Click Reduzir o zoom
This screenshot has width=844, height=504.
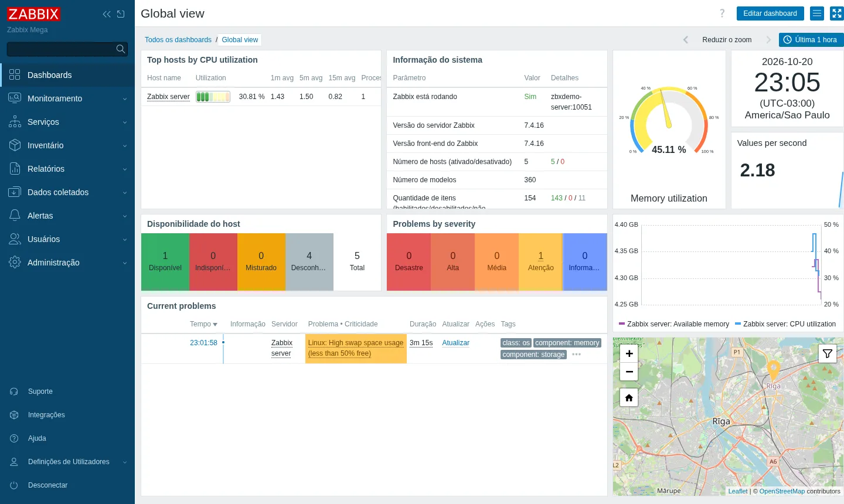click(x=727, y=40)
